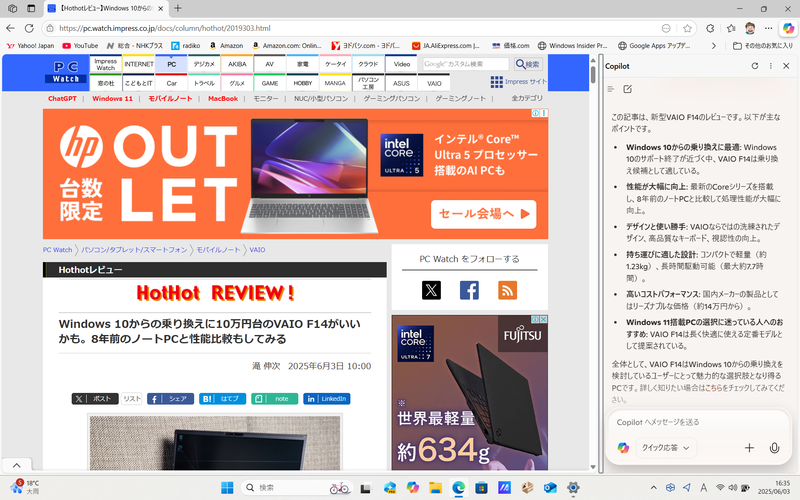Open Settings gear on taskbar
The width and height of the screenshot is (800, 500).
coord(573,488)
